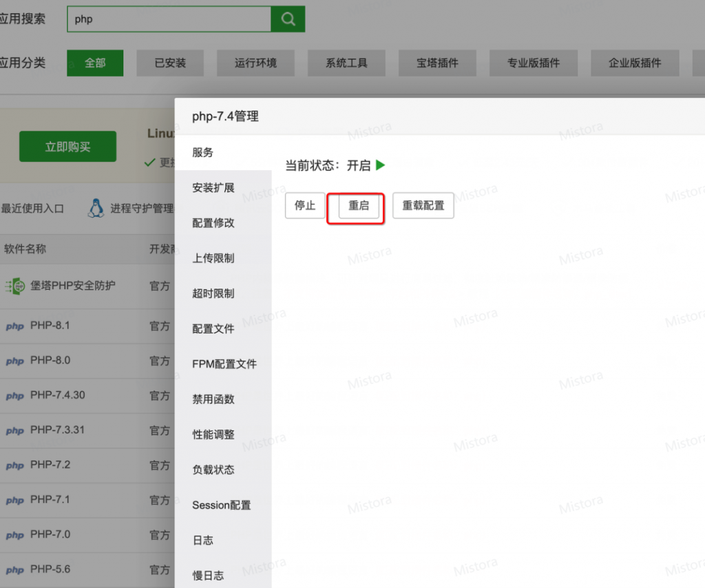The width and height of the screenshot is (705, 588).
Task: Open the 负载状态 menu item
Action: [223, 470]
